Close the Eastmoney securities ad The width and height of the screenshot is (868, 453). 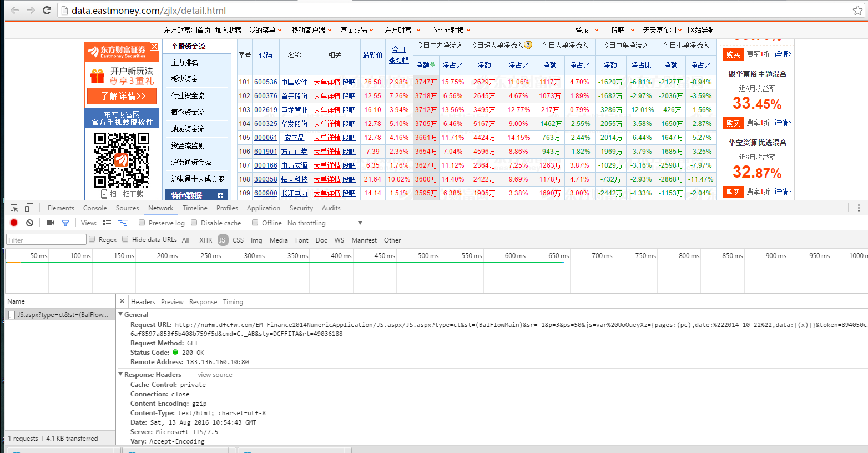[154, 47]
